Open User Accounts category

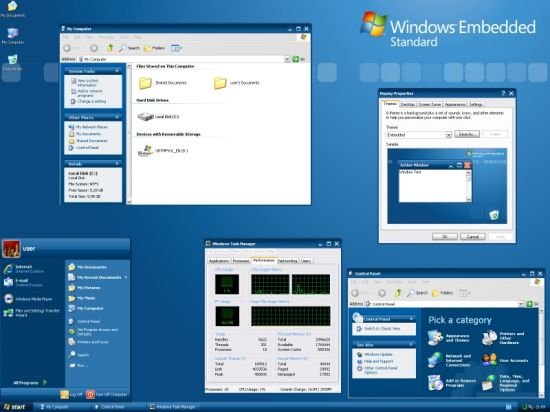pyautogui.click(x=505, y=360)
